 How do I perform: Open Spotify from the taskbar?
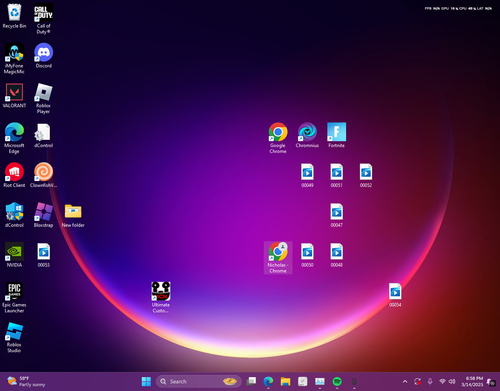point(337,381)
